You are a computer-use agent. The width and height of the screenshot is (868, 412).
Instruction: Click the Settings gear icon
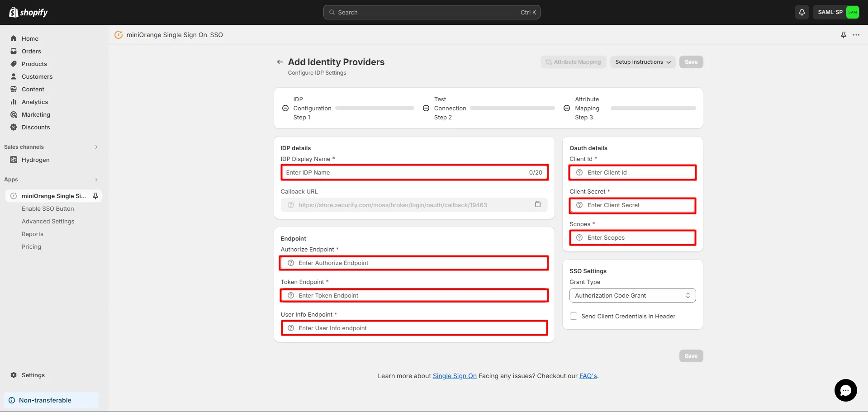pyautogui.click(x=14, y=375)
